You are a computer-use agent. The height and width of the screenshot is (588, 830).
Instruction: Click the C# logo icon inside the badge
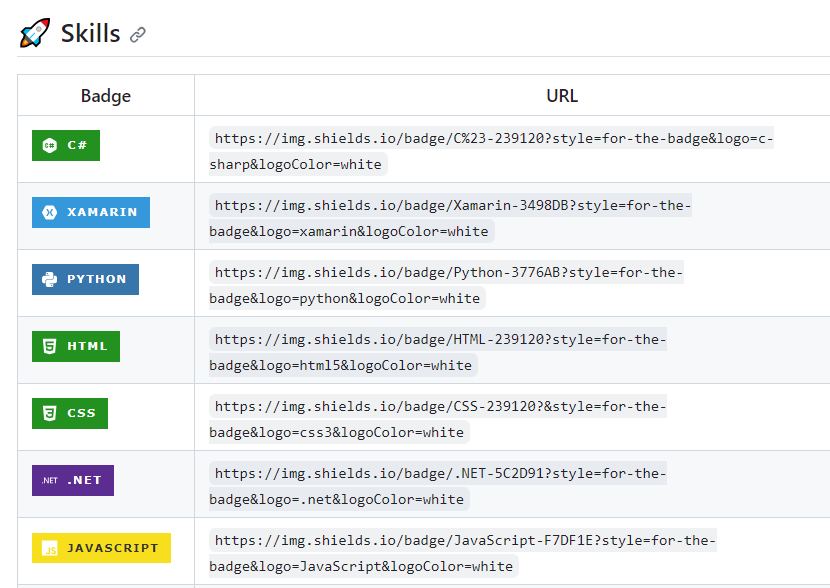tap(50, 145)
